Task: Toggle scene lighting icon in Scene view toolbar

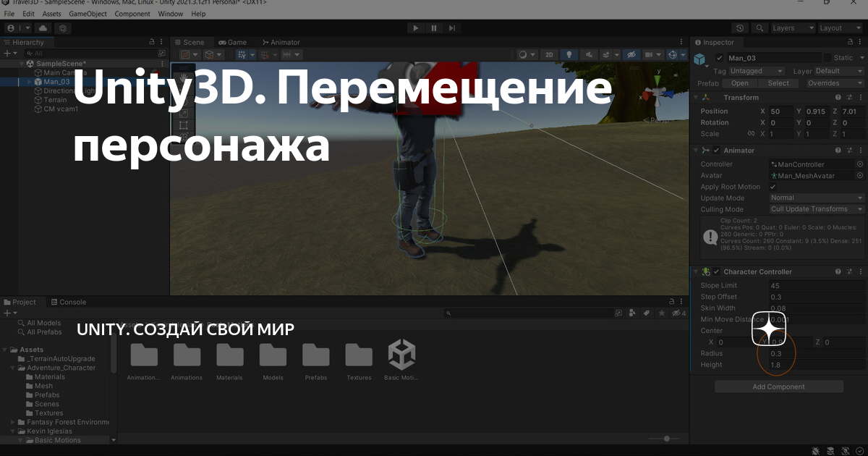Action: [x=569, y=54]
